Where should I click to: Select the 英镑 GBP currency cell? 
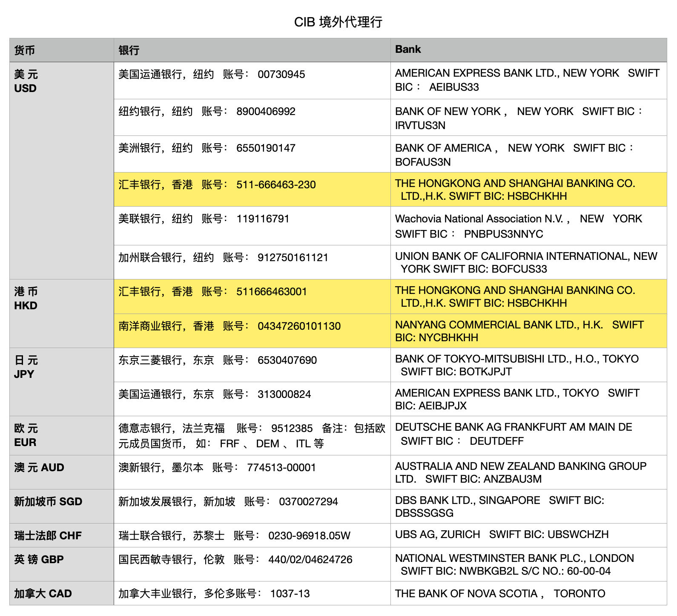[62, 564]
